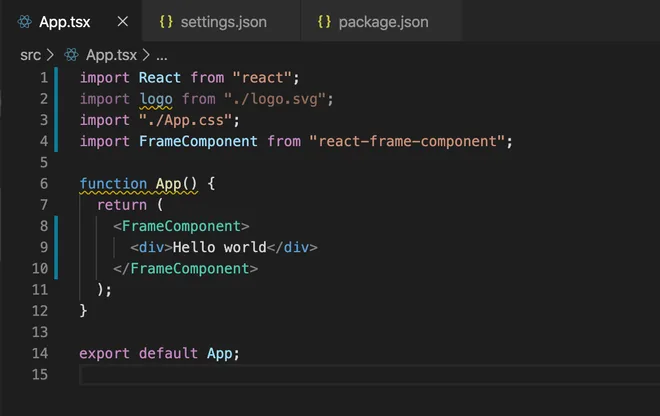
Task: Click the closing </FrameComponent> tag
Action: (185, 269)
